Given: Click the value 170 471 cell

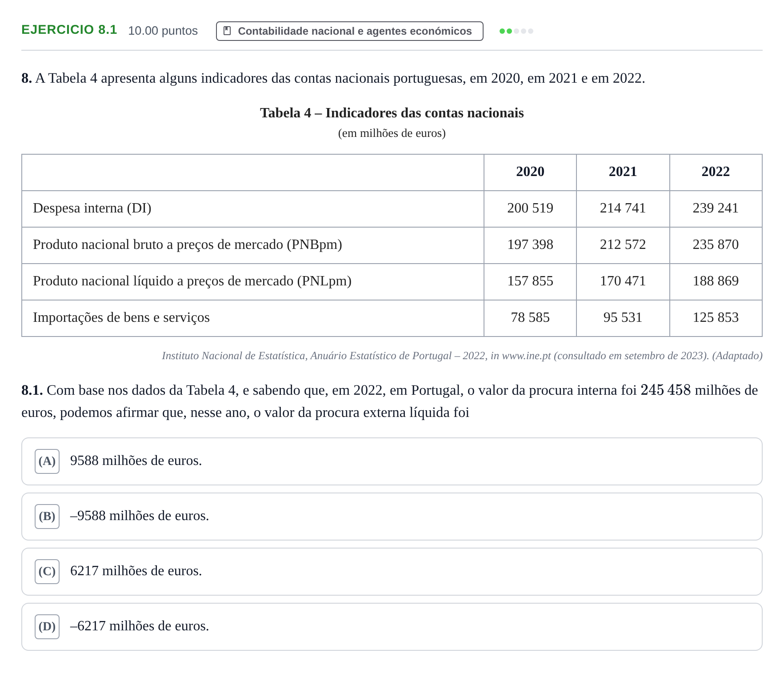Looking at the screenshot, I should 623,282.
